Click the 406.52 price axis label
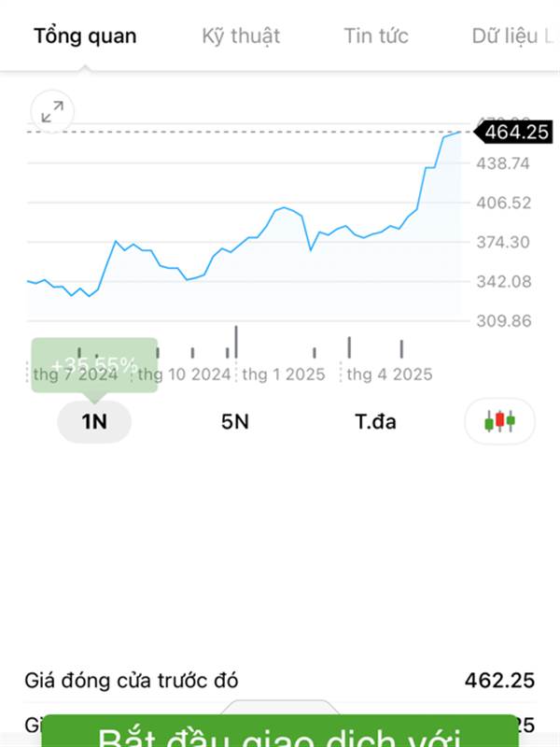560x747 pixels. (x=503, y=203)
